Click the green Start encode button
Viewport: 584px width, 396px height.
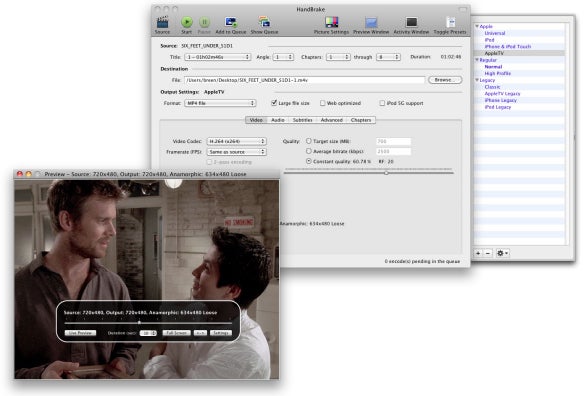click(187, 22)
